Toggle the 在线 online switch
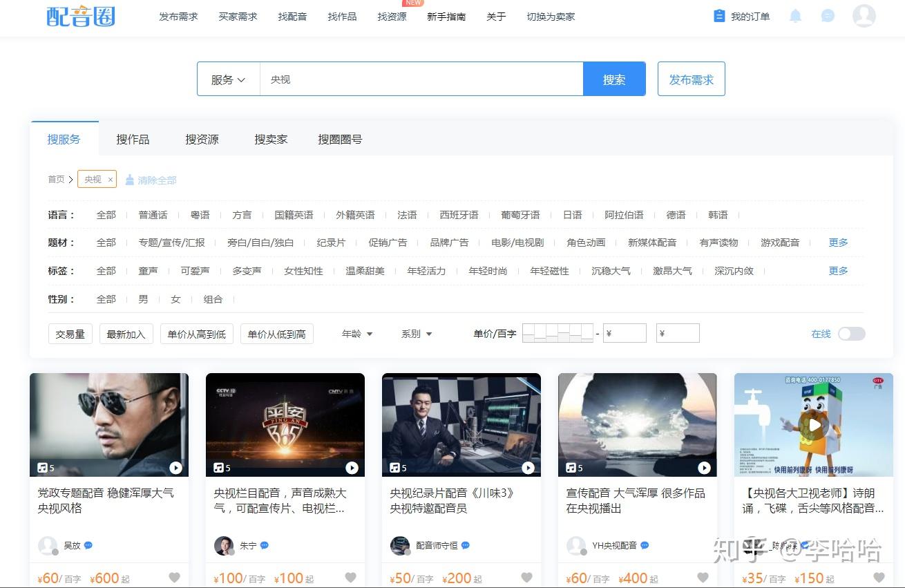The width and height of the screenshot is (905, 588). click(x=851, y=334)
